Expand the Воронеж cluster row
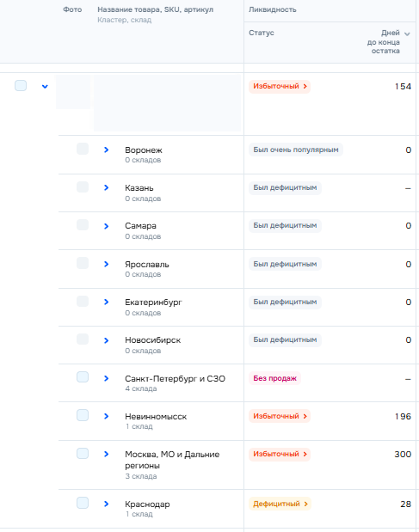Image resolution: width=419 pixels, height=532 pixels. (x=107, y=150)
